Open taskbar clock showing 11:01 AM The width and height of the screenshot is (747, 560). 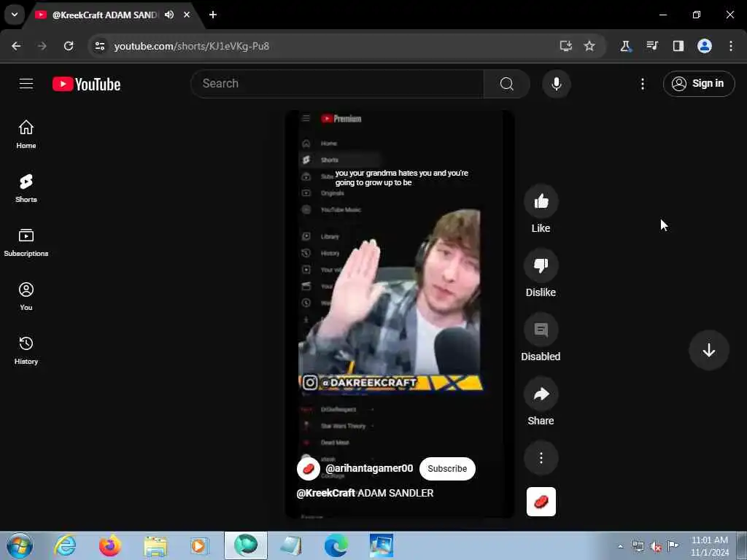tap(709, 545)
